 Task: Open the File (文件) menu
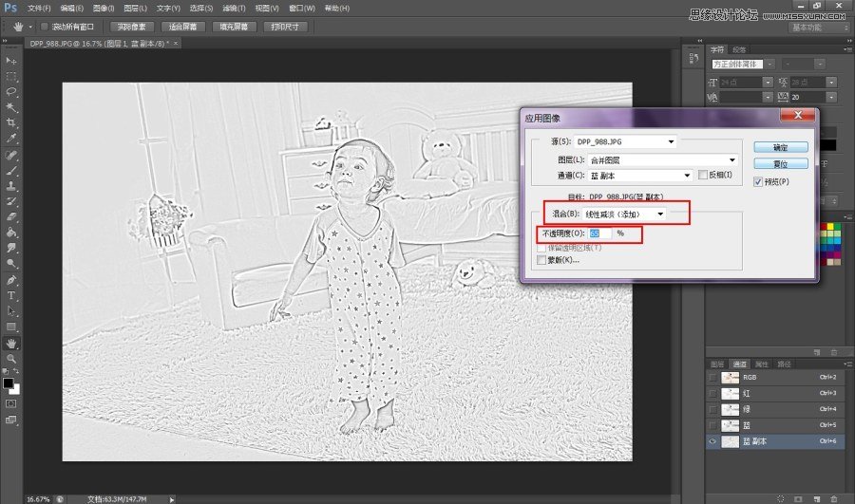[39, 9]
